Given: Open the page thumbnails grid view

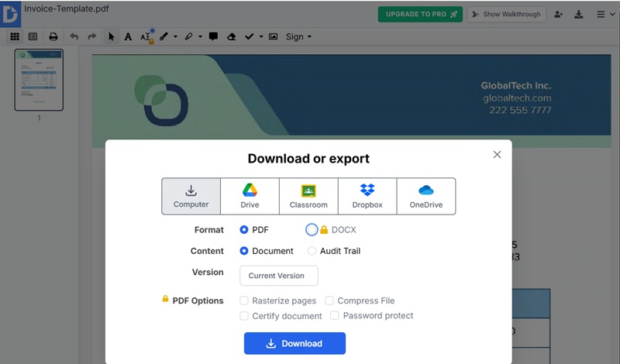Looking at the screenshot, I should [x=15, y=36].
